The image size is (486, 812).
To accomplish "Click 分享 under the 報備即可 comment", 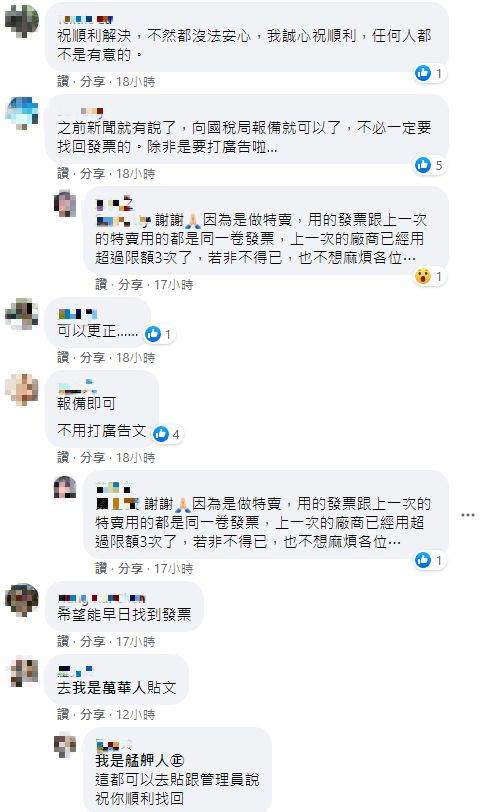I will point(93,457).
